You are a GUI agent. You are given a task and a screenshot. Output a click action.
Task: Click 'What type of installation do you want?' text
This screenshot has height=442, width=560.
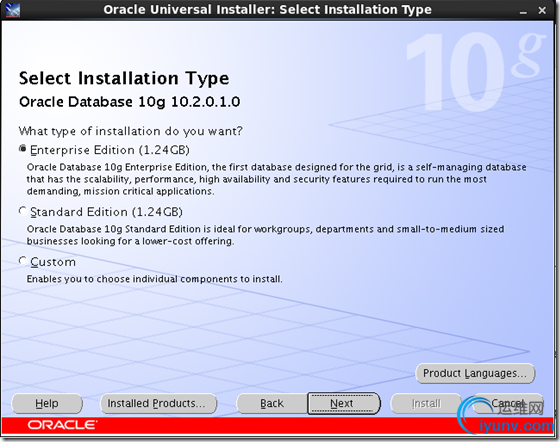tap(131, 131)
